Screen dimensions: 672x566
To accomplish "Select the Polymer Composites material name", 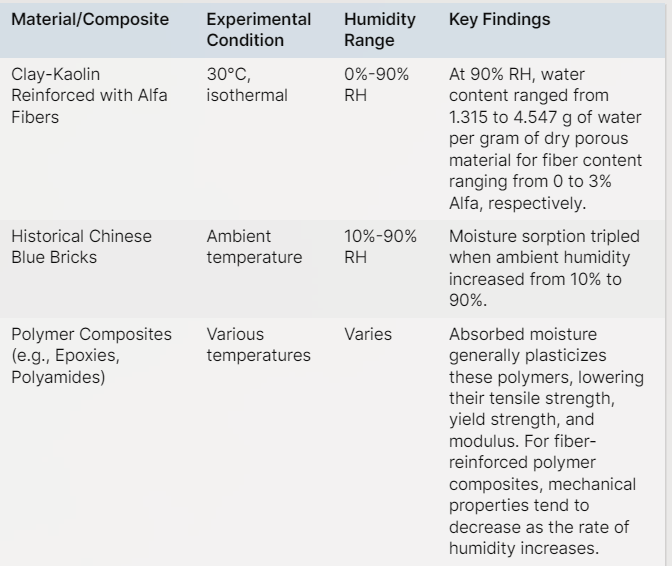I will click(x=91, y=334).
